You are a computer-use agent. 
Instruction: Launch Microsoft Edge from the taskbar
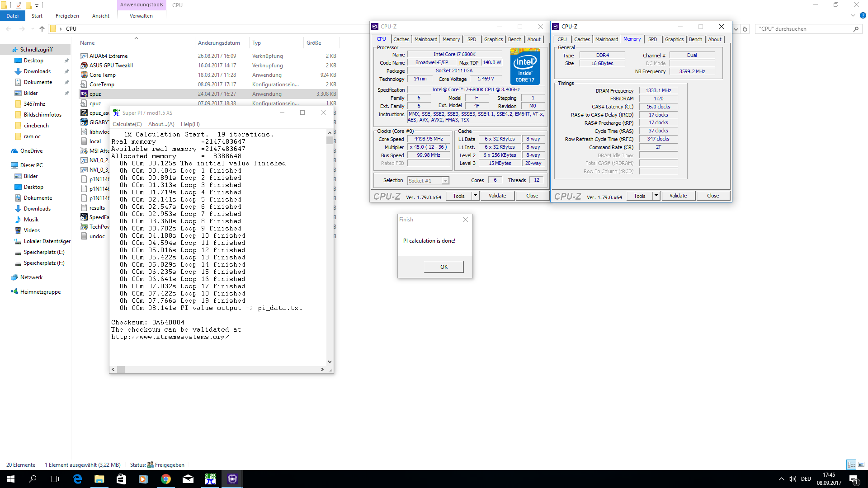pos(77,479)
